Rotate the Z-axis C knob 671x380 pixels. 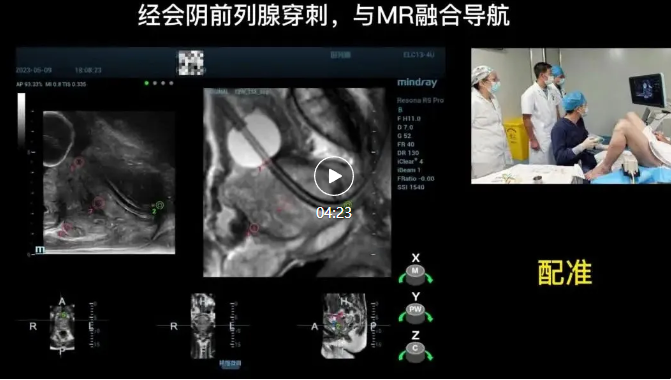click(x=415, y=353)
